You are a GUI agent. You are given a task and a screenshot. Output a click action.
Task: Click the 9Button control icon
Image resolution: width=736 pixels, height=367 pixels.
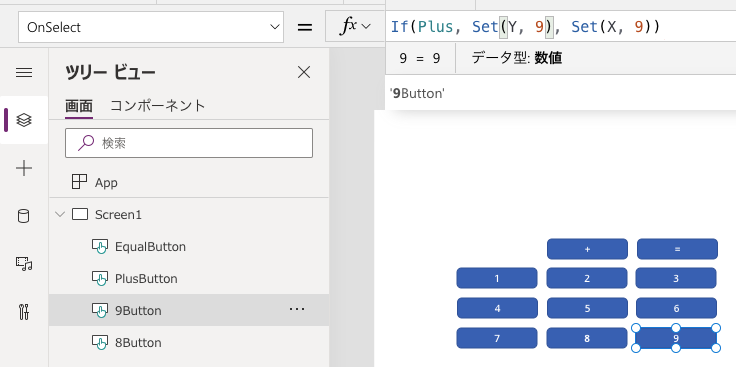100,310
